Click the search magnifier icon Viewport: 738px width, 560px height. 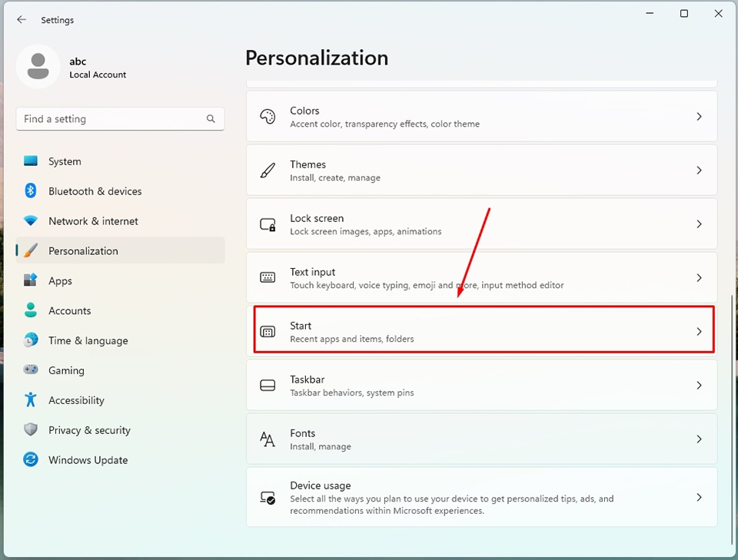coord(211,119)
